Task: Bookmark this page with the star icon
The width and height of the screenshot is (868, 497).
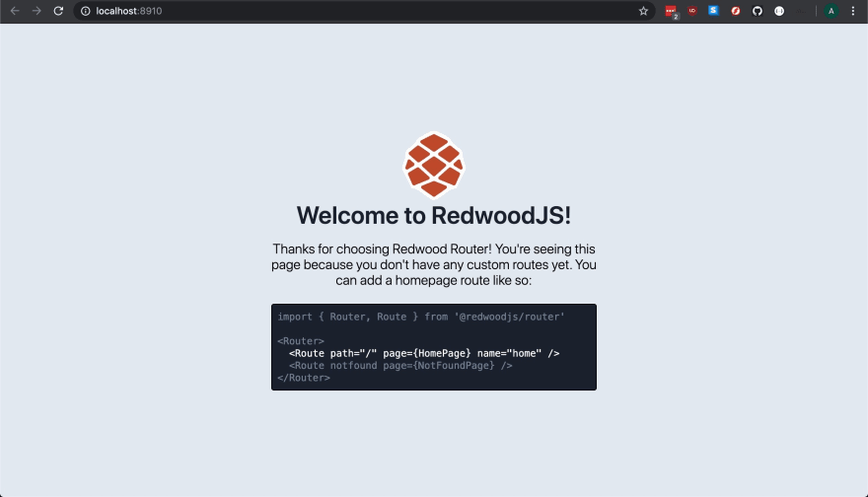Action: click(643, 11)
